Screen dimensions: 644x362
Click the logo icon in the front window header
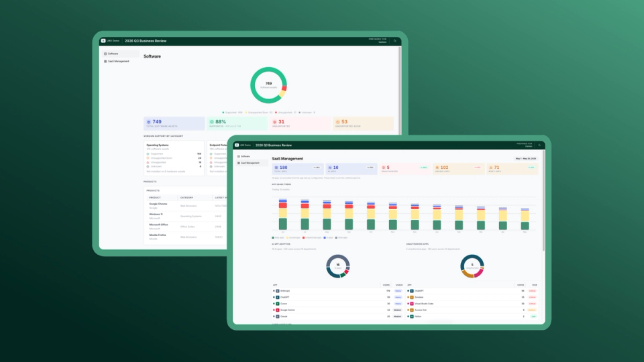237,145
